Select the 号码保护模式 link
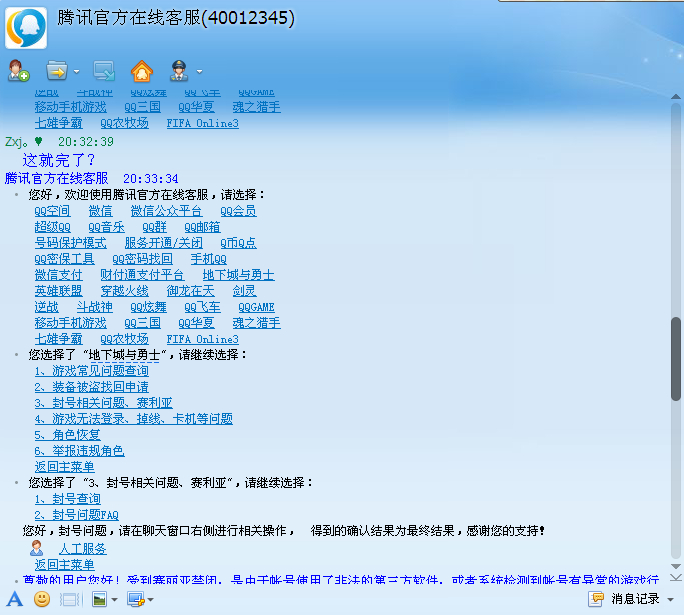The height and width of the screenshot is (615, 684). 70,243
